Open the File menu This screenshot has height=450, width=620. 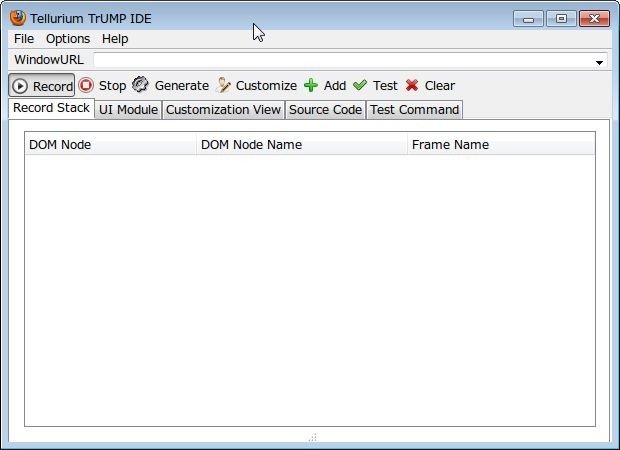coord(24,39)
